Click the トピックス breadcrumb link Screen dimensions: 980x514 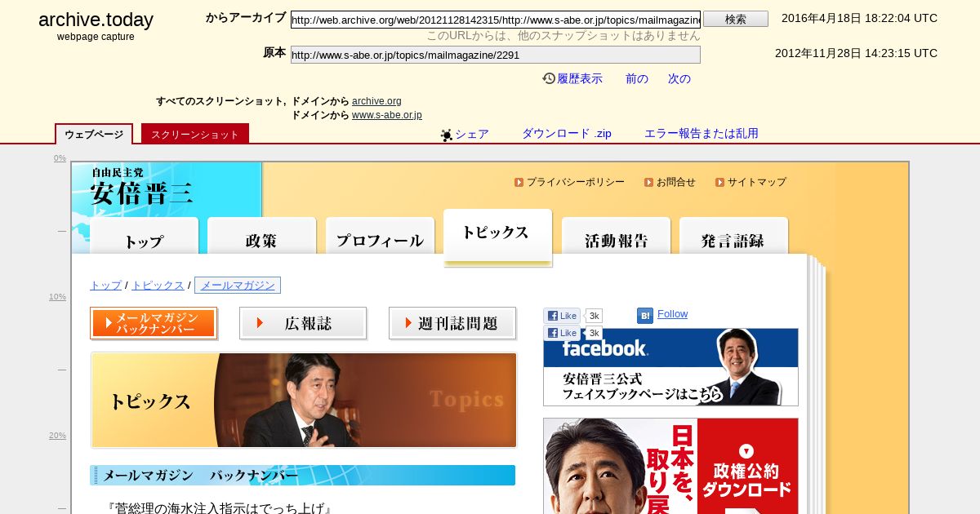(158, 285)
